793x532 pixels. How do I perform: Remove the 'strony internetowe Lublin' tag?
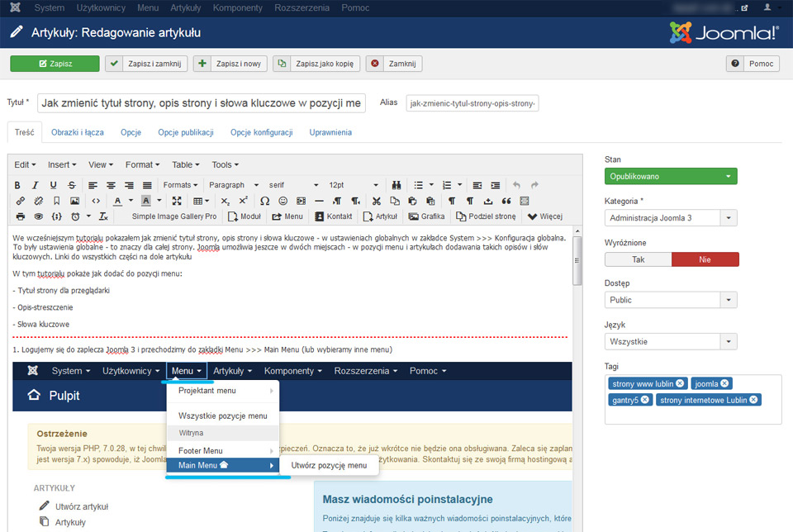753,400
